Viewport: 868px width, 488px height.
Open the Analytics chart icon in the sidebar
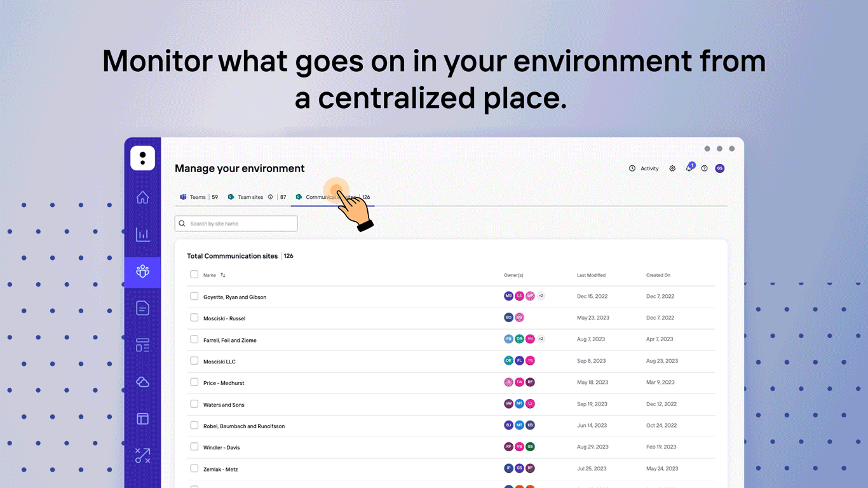pos(142,234)
